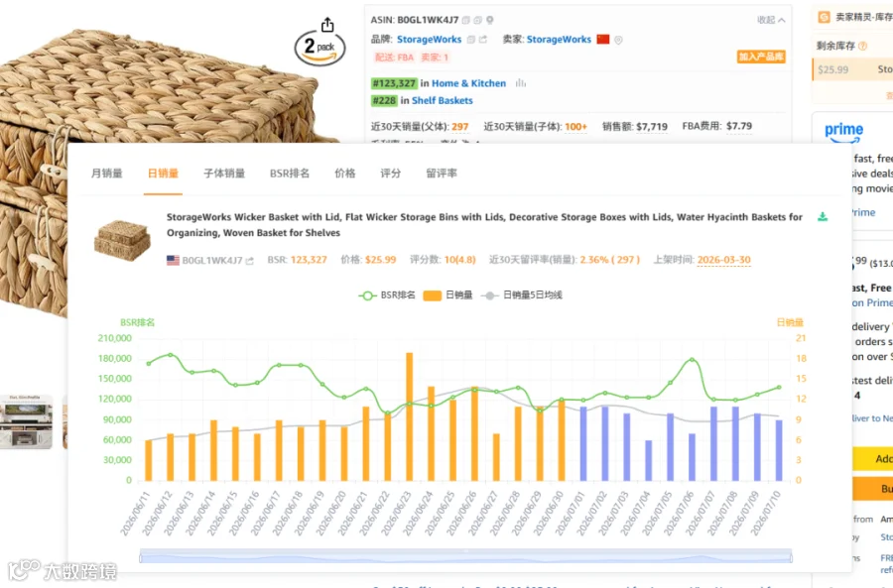Image resolution: width=893 pixels, height=588 pixels.
Task: Click the seller location pin icon
Action: pyautogui.click(x=618, y=40)
